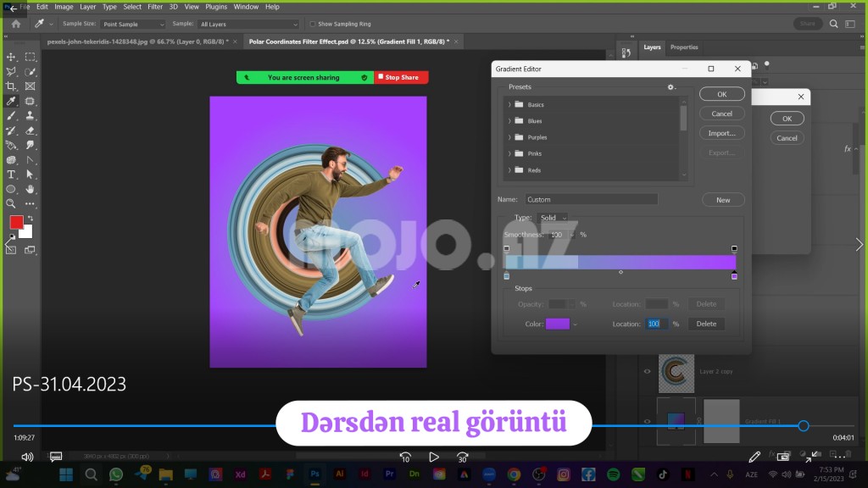Image resolution: width=868 pixels, height=488 pixels.
Task: Open the Image menu
Action: point(64,7)
